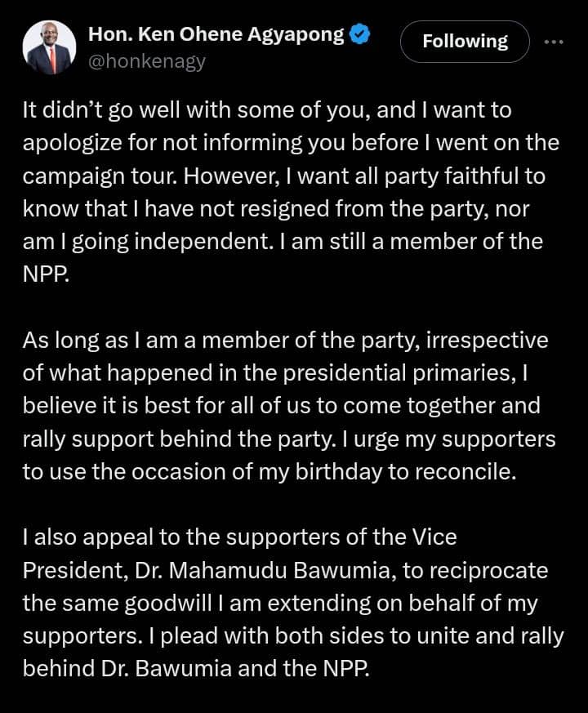This screenshot has width=588, height=713.
Task: Click the line "I also appeal to the supporters"
Action: 239,537
